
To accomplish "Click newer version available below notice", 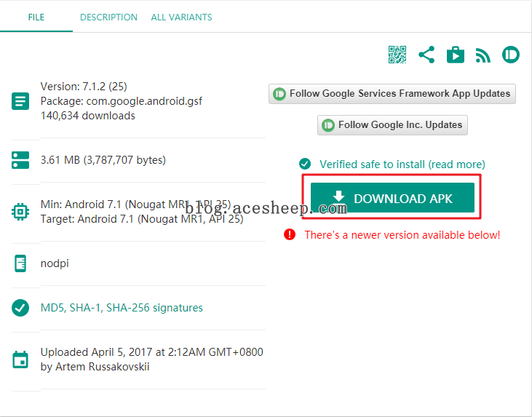I will [402, 235].
